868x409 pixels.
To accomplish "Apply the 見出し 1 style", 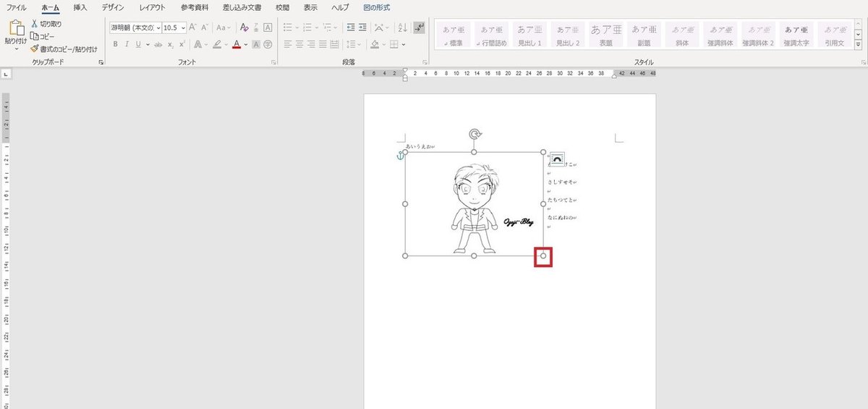I will [529, 35].
